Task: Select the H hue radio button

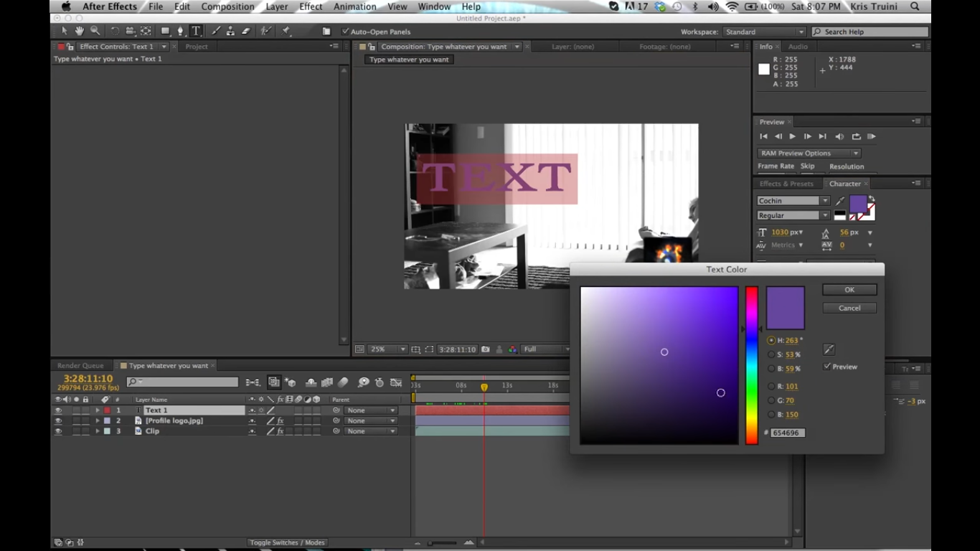Action: (x=771, y=341)
